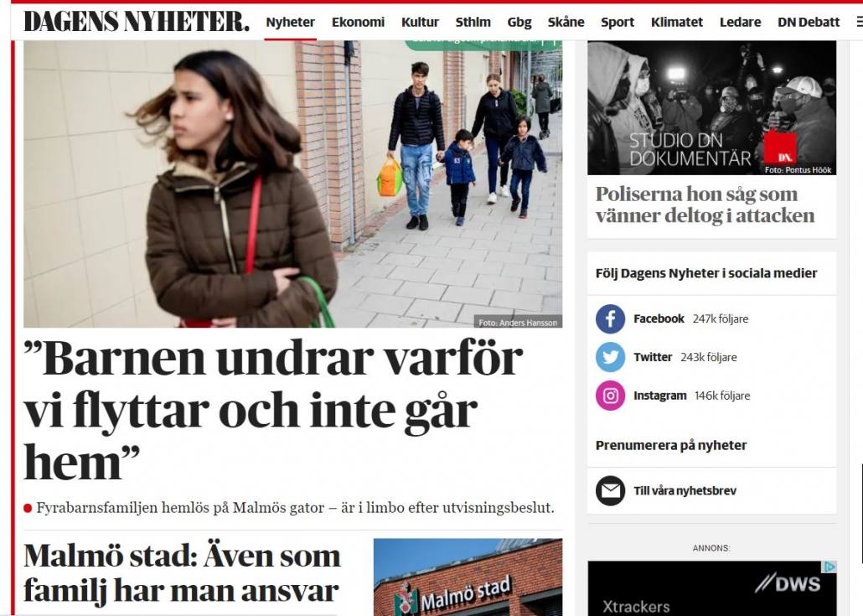Click the Studio DN Dokumentär image
This screenshot has height=616, width=863.
[x=711, y=108]
